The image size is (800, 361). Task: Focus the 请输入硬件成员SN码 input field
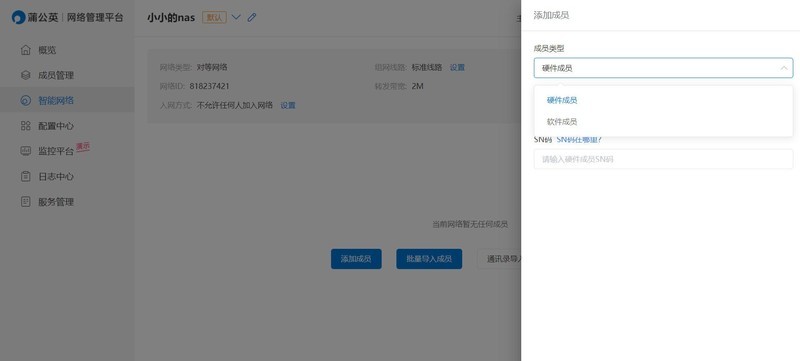coord(663,159)
